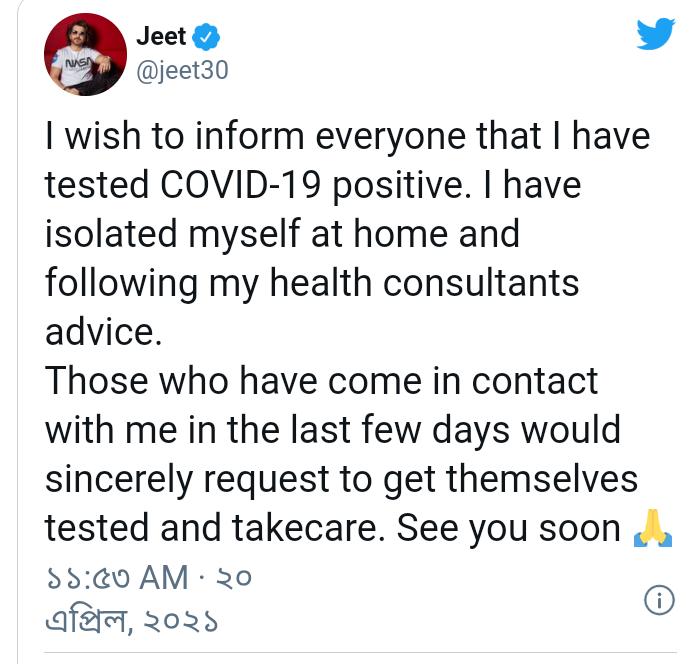Open Jeet's profile picture

coord(83,56)
